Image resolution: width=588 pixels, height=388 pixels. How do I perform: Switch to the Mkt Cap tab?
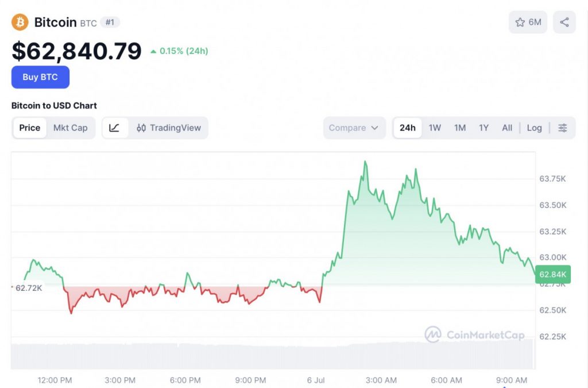(x=70, y=128)
